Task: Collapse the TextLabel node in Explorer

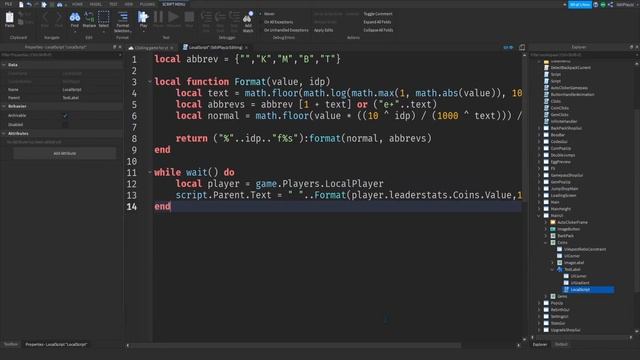Action: (553, 269)
